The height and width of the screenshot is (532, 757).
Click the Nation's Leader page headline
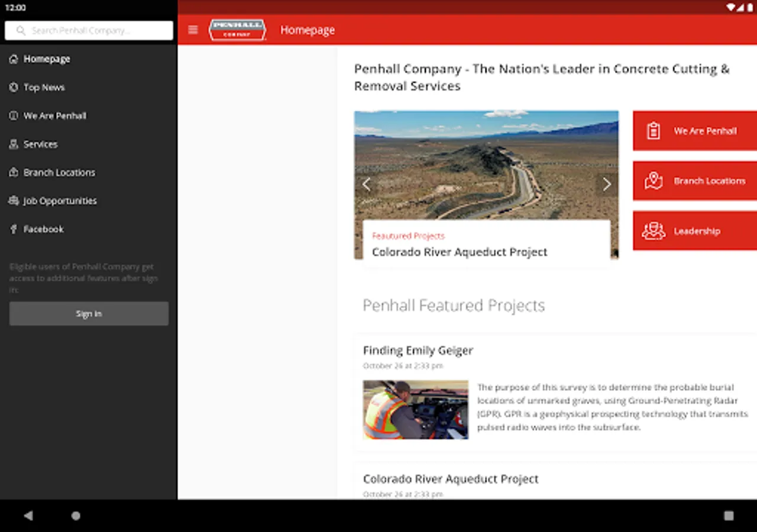[x=542, y=77]
